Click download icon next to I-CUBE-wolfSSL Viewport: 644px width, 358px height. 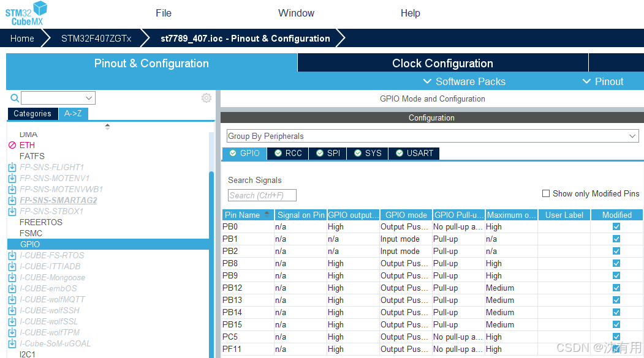coord(12,322)
